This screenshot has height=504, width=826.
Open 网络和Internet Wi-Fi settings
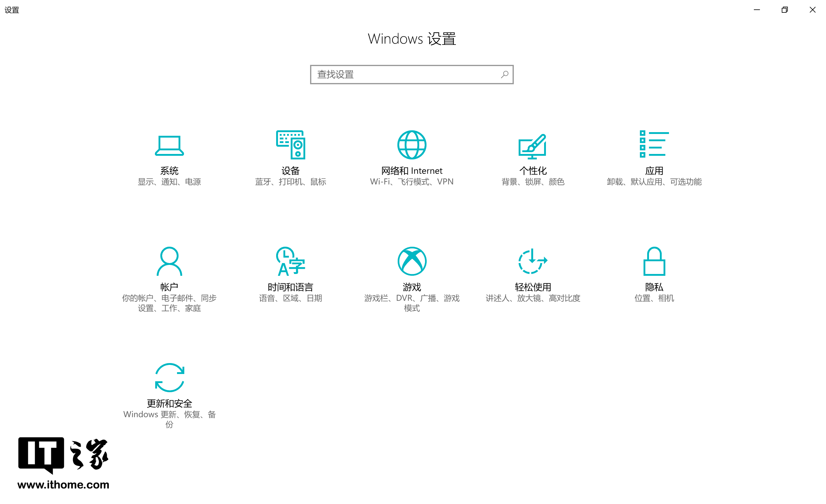tap(411, 156)
